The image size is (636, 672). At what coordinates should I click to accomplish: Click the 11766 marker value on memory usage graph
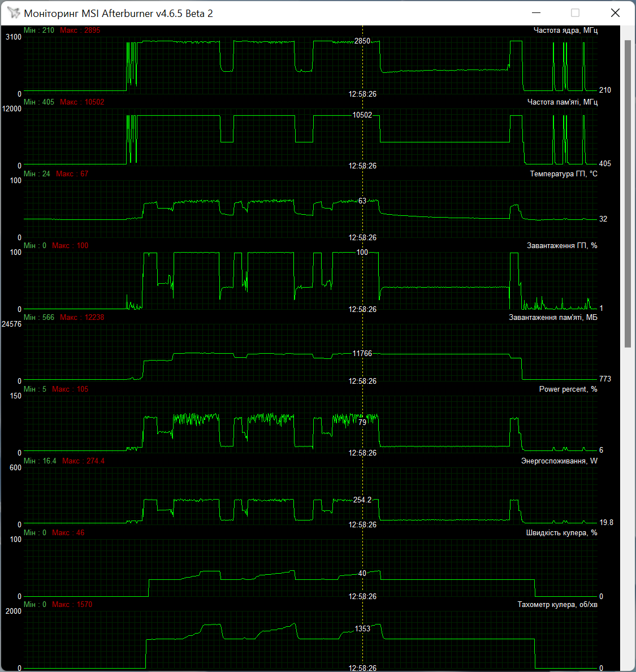click(x=362, y=353)
